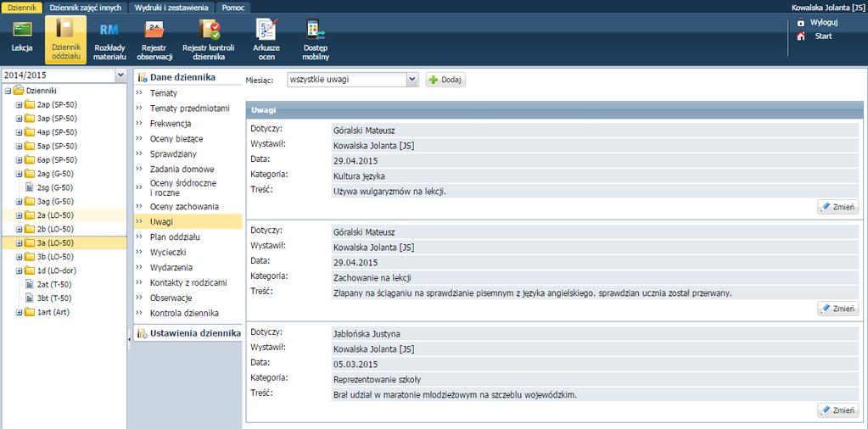868x429 pixels.
Task: Click Zmień for Reprezentowanie szkoły note
Action: tap(838, 410)
